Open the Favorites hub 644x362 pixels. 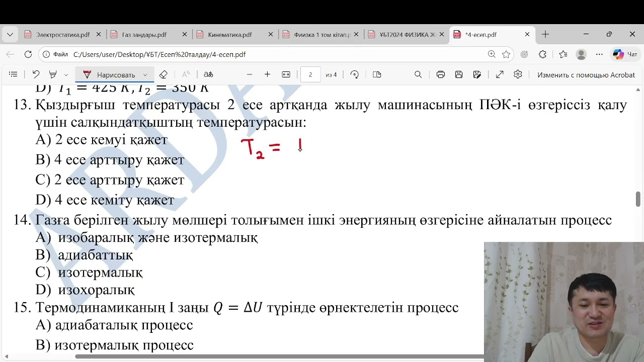coord(563,54)
